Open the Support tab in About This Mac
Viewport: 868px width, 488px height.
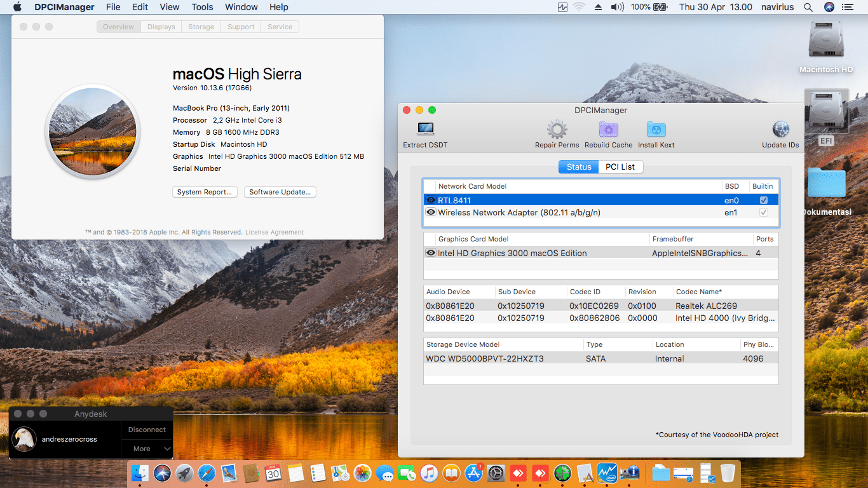[x=241, y=27]
